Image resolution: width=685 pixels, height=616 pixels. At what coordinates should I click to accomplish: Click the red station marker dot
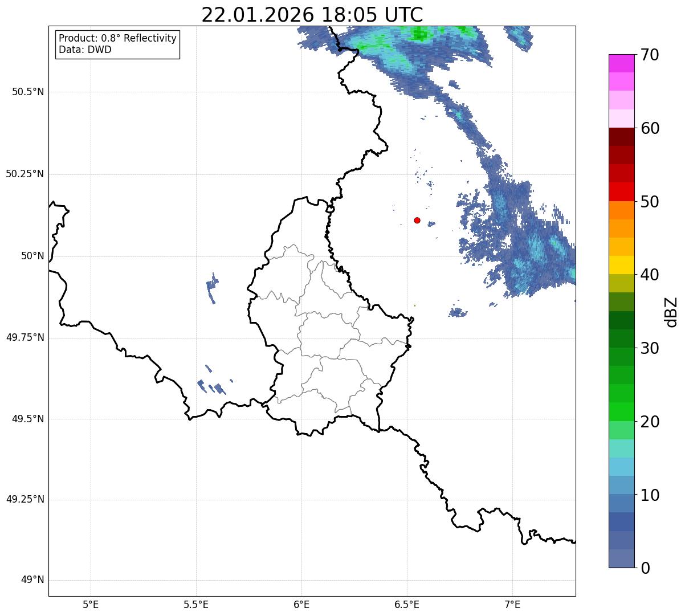point(417,220)
